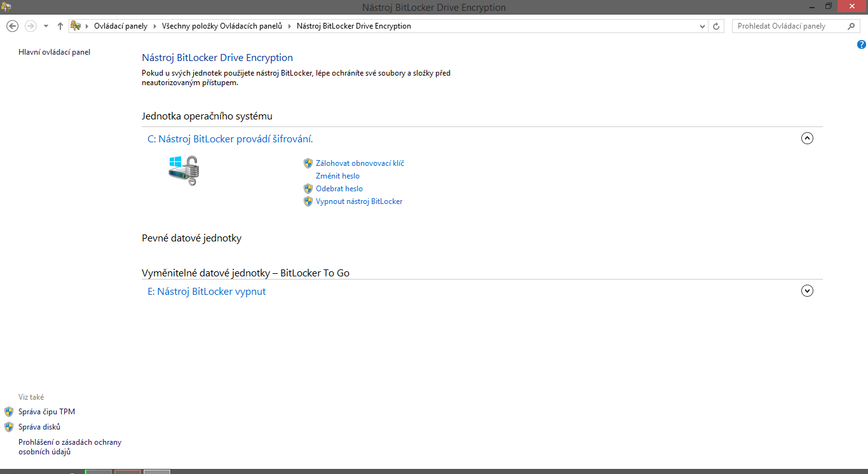Image resolution: width=868 pixels, height=474 pixels.
Task: Click the shield icon next to Odebrat heslo
Action: (x=309, y=188)
